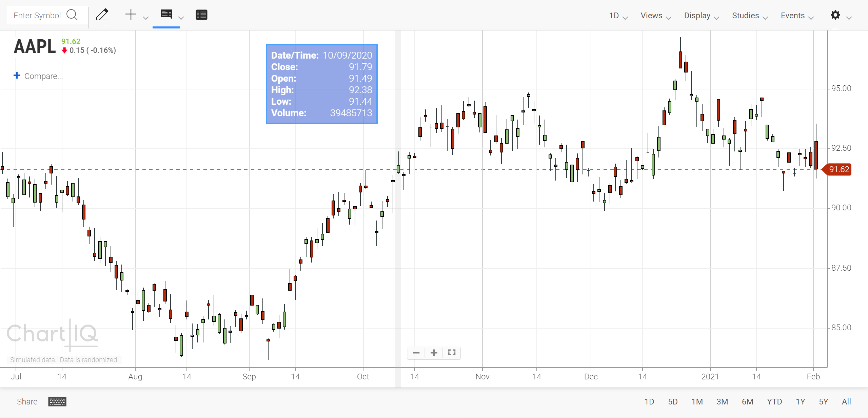Select the 3M range button
The width and height of the screenshot is (868, 418).
(722, 402)
